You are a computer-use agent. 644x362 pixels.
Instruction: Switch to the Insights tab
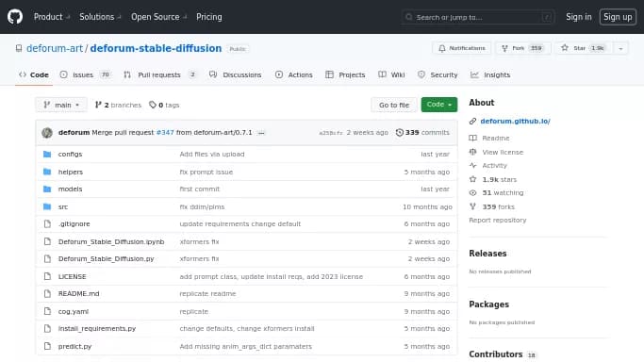490,74
